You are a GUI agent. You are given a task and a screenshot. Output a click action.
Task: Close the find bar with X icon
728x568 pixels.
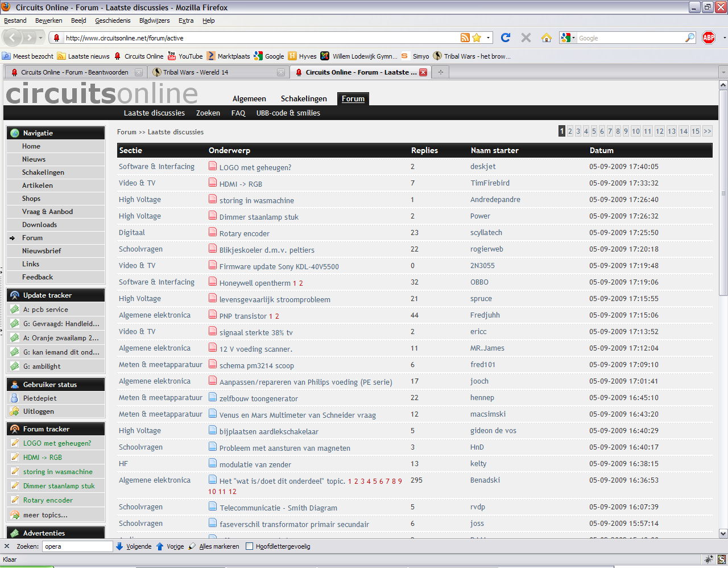7,546
